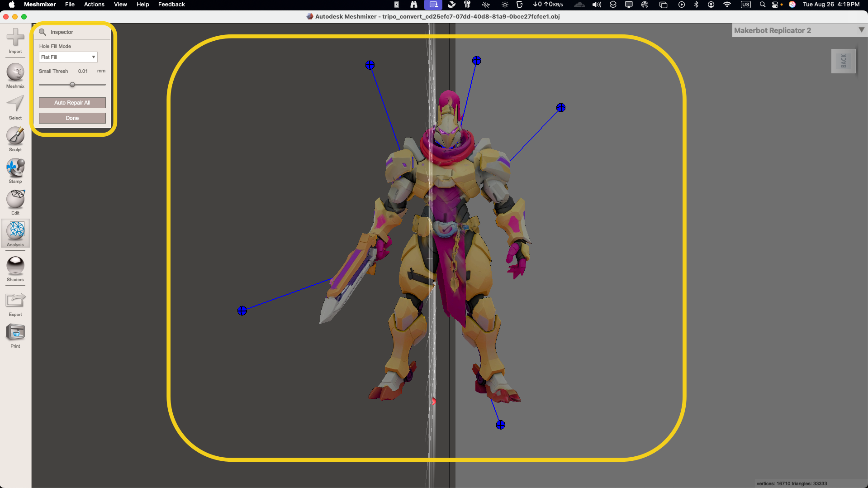The image size is (868, 488).
Task: Click the BACK view cube face
Action: [x=844, y=61]
